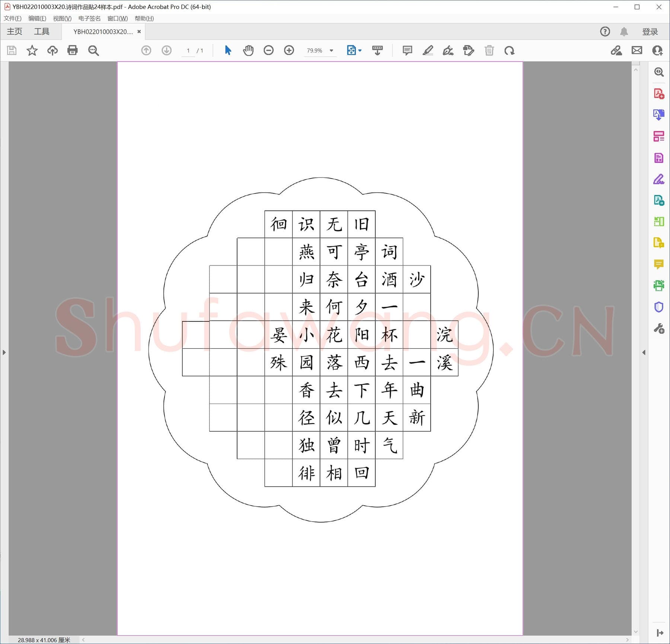
Task: Expand the fit page options arrow
Action: [360, 51]
